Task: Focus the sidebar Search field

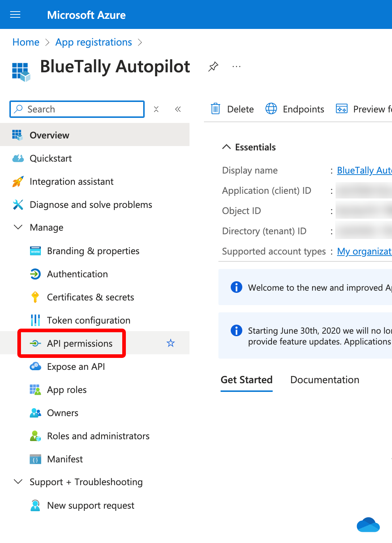Action: pyautogui.click(x=77, y=109)
